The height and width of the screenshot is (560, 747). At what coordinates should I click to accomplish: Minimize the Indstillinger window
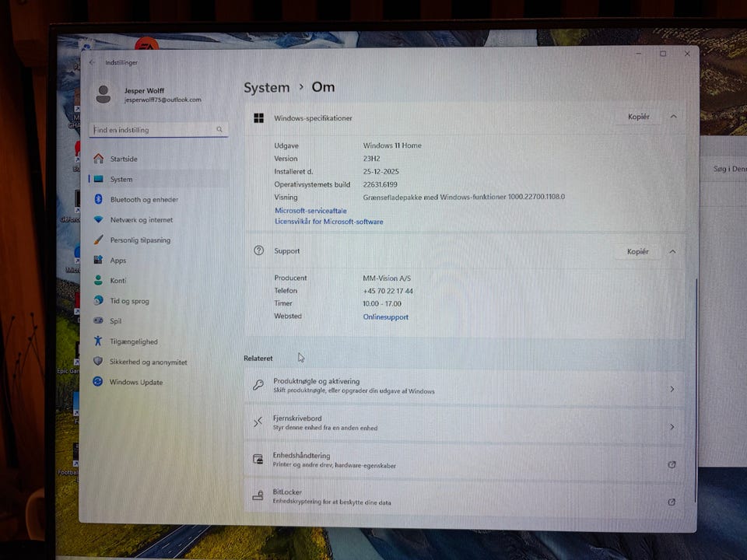[x=638, y=54]
